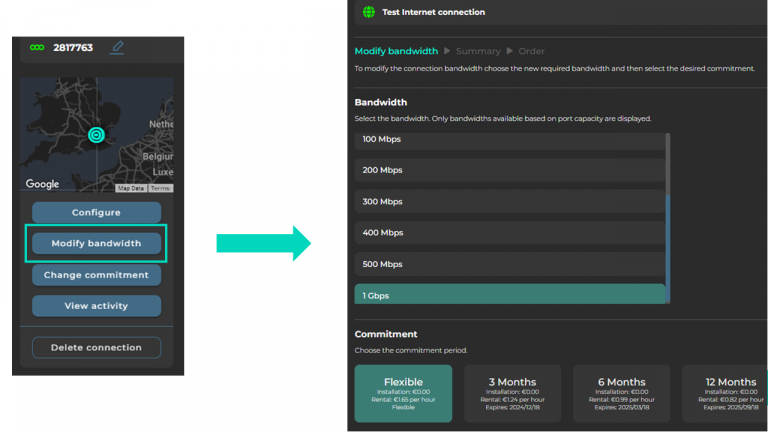Select the Flexible commitment card
The width and height of the screenshot is (768, 432).
coord(403,393)
